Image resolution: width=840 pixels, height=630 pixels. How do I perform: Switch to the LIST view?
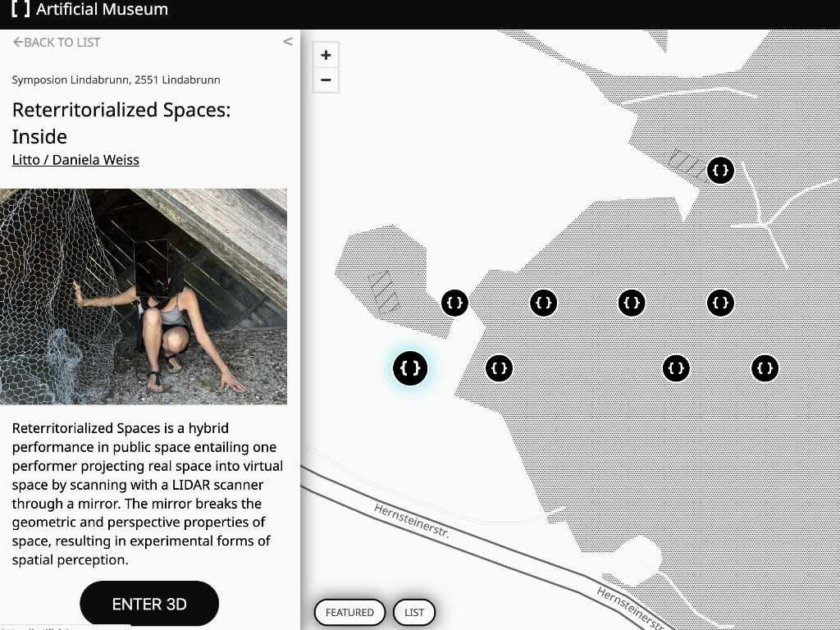coord(414,612)
